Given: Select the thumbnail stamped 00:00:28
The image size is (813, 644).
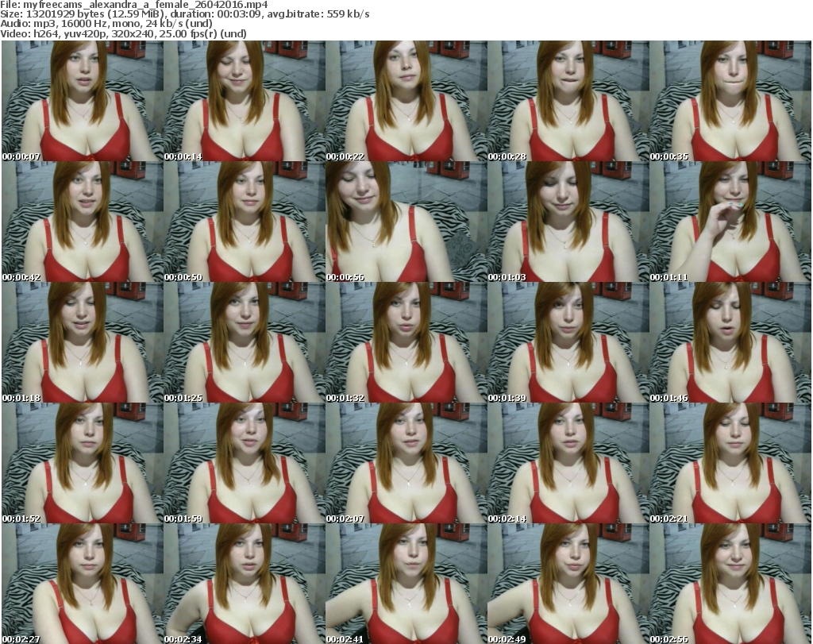Looking at the screenshot, I should click(x=568, y=101).
